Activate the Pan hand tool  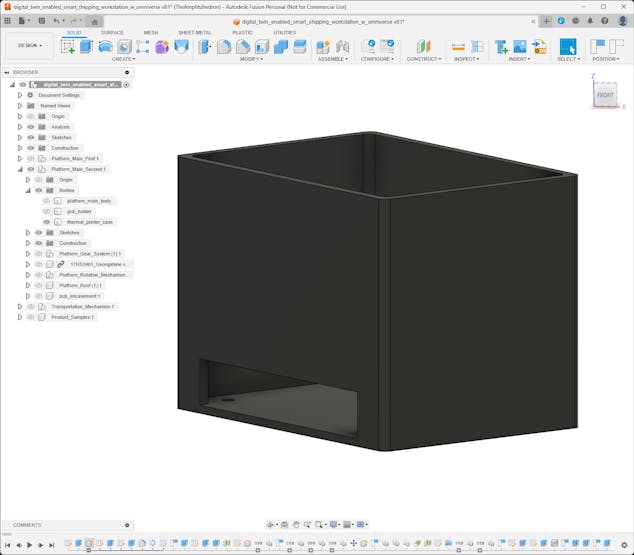pyautogui.click(x=296, y=524)
